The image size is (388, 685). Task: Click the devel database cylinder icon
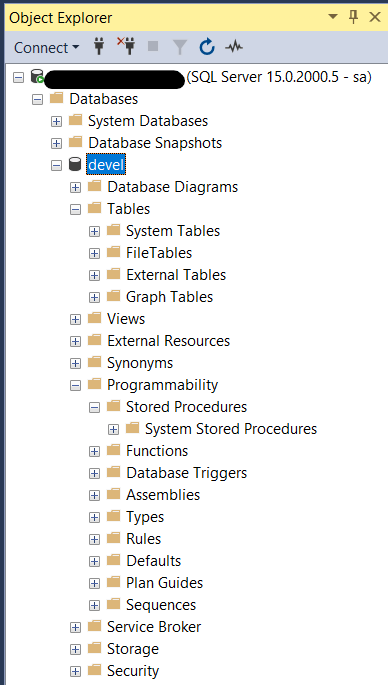click(75, 165)
